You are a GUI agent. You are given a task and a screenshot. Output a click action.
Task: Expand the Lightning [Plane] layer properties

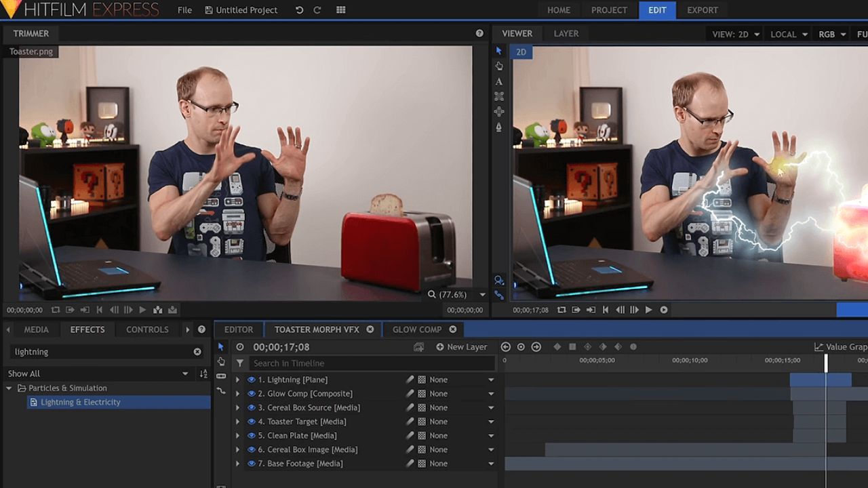pyautogui.click(x=237, y=380)
